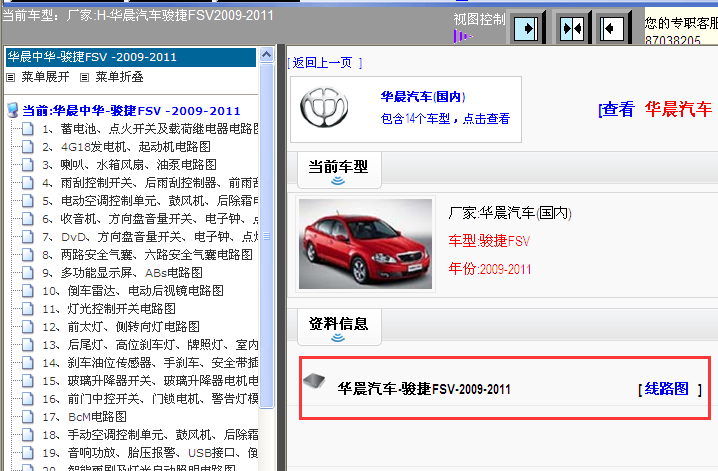Open 16、前门中控开关 diagram
This screenshot has width=718, height=471.
tap(150, 398)
